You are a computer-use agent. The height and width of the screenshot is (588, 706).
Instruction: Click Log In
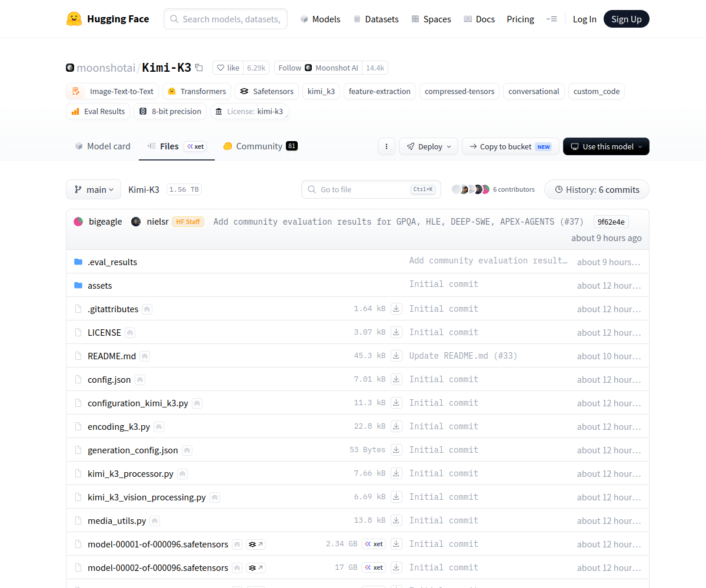(x=584, y=19)
